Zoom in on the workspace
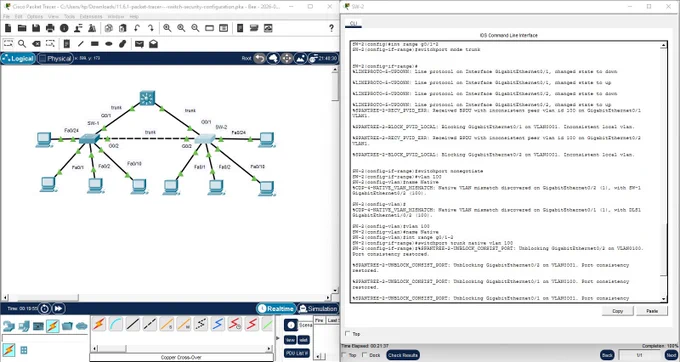Viewport: 680px width, 362px height. pyautogui.click(x=167, y=28)
